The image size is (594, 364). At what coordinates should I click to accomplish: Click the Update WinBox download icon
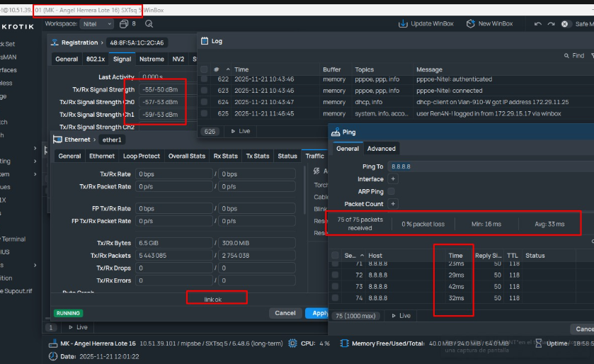coord(404,23)
